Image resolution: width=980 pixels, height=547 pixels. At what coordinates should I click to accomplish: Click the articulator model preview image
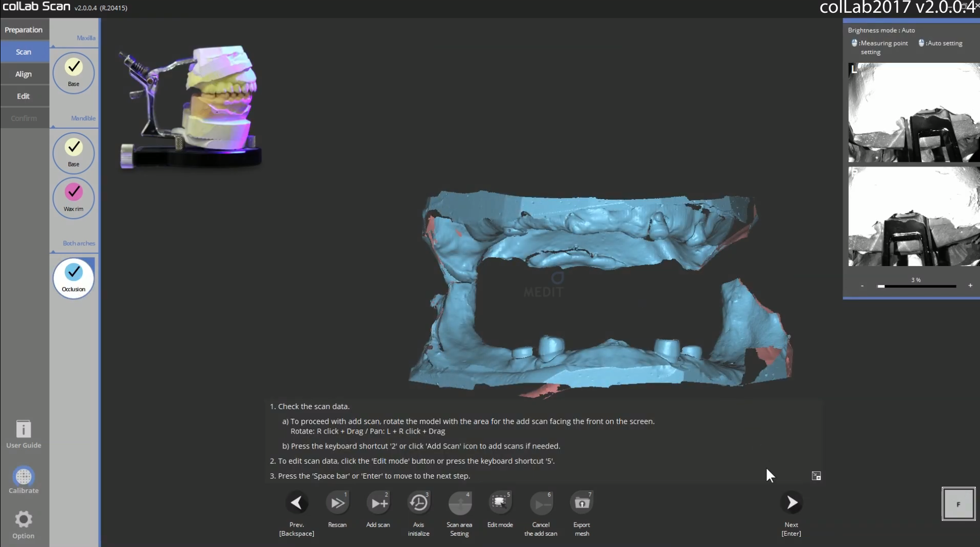tap(190, 106)
